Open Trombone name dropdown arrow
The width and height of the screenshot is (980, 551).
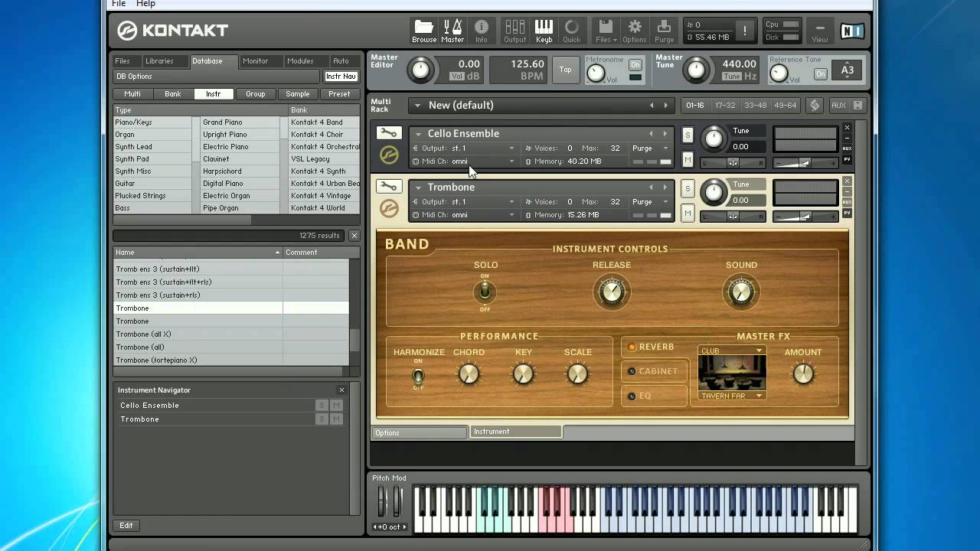(418, 187)
